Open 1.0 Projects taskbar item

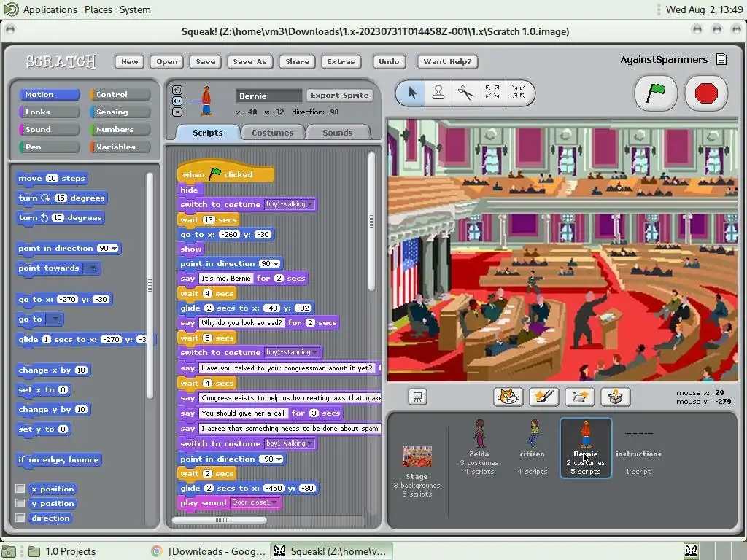pyautogui.click(x=63, y=551)
